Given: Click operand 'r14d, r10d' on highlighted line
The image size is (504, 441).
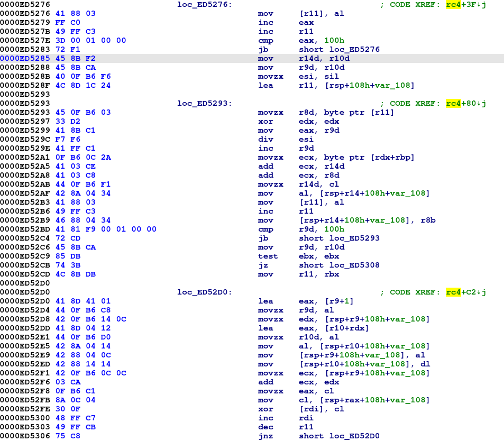Looking at the screenshot, I should pos(324,59).
